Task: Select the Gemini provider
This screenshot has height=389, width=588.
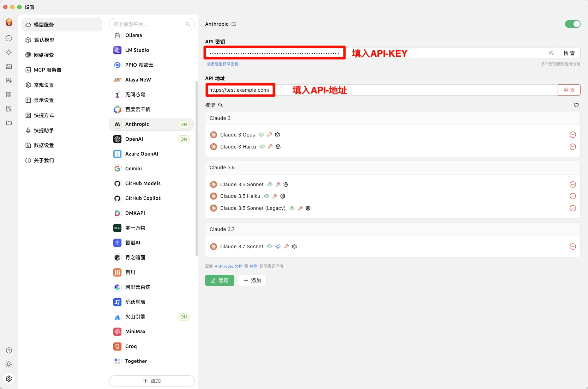Action: pos(151,169)
